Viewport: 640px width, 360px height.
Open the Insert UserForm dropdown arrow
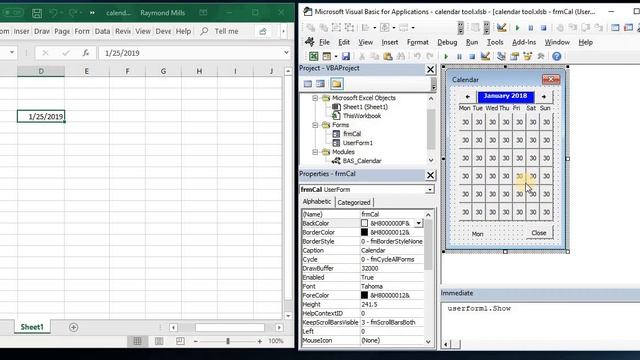coord(336,56)
